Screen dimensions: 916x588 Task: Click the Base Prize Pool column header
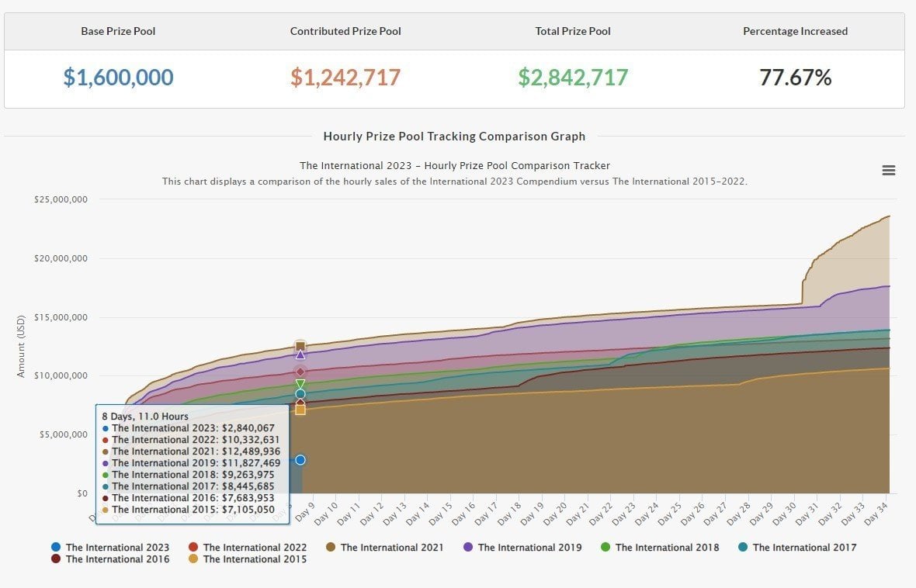[x=118, y=31]
